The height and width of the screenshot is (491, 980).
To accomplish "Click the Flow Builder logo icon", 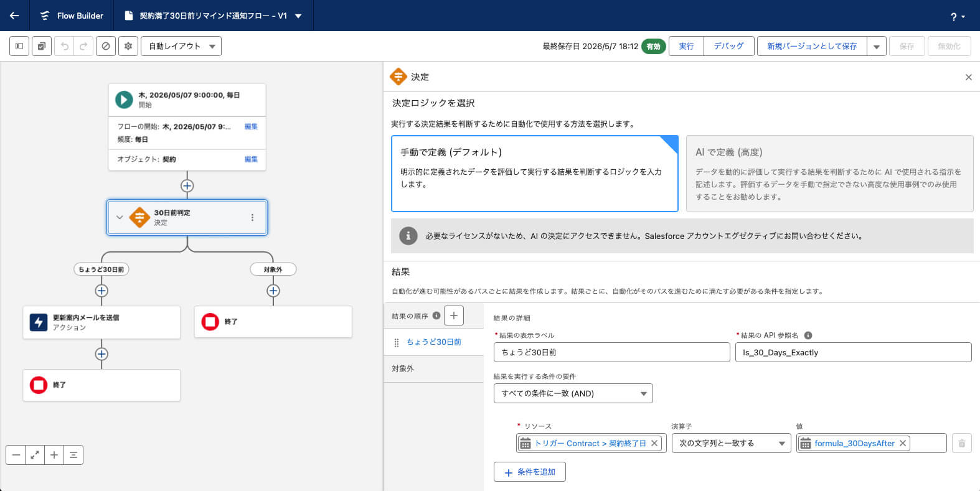I will 44,16.
